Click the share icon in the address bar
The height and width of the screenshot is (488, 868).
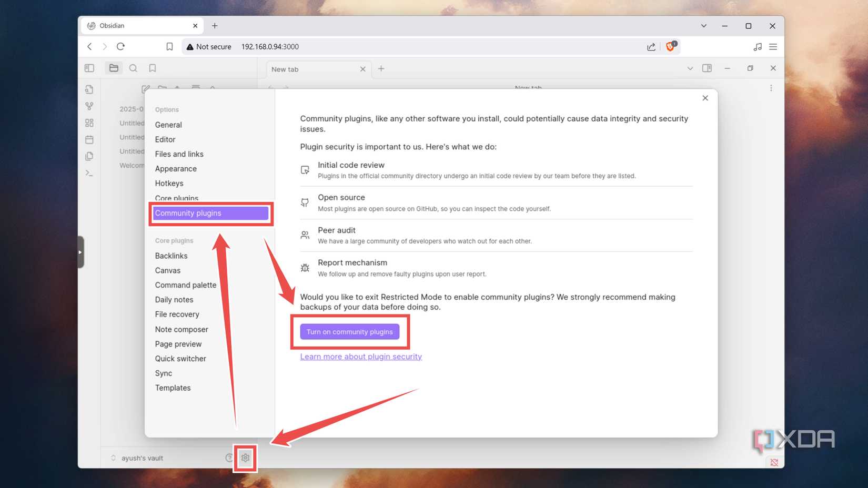[x=651, y=47]
